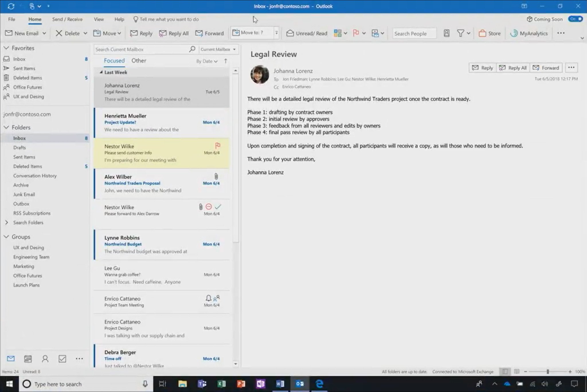The image size is (587, 392).
Task: Toggle Focused inbox tab view
Action: tap(114, 60)
